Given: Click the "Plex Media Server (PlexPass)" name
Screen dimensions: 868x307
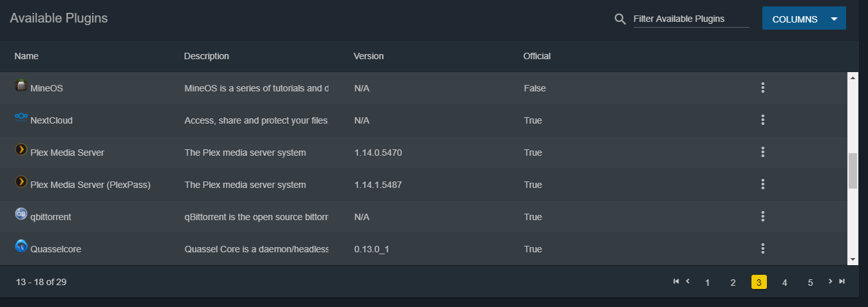Looking at the screenshot, I should 90,185.
